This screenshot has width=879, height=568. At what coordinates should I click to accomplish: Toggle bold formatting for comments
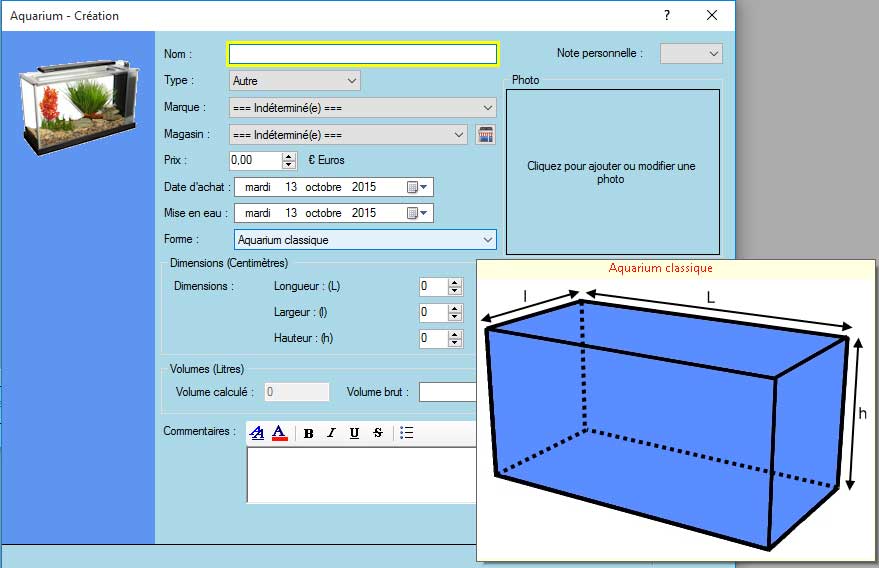(308, 433)
